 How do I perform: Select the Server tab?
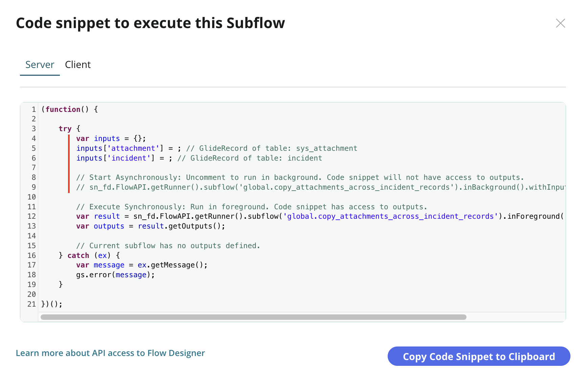coord(40,65)
